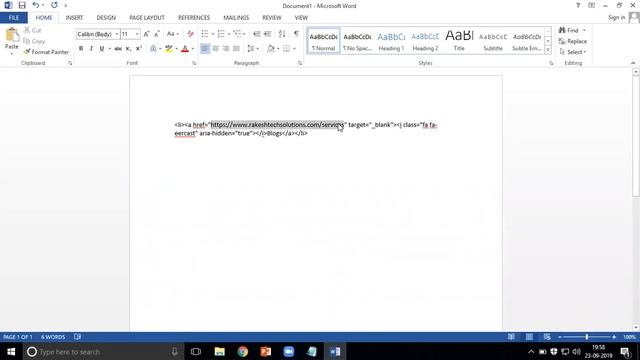Screen dimensions: 640x360
Task: Apply red font color
Action: 185,49
